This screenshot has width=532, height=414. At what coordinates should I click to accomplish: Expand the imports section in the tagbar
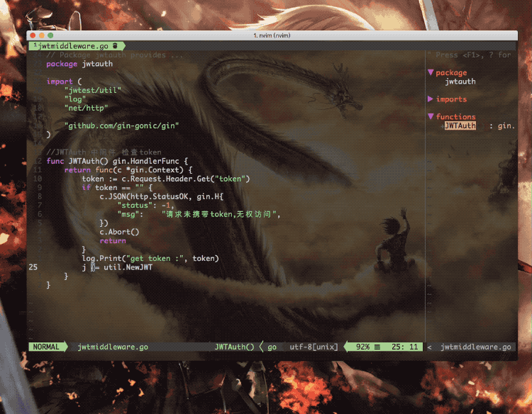click(x=431, y=99)
